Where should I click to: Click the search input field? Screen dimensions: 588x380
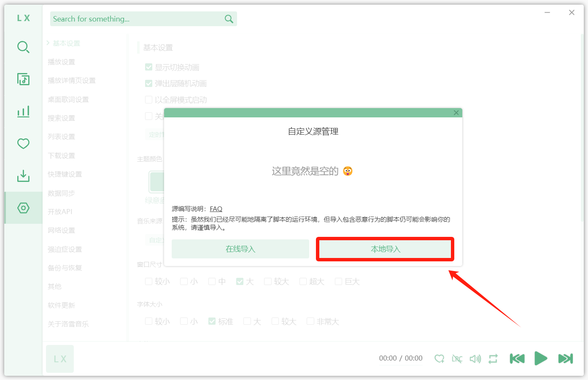click(137, 19)
